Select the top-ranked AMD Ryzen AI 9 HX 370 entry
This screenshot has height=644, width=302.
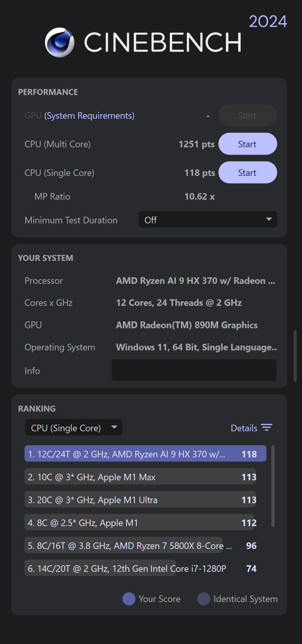click(x=145, y=454)
